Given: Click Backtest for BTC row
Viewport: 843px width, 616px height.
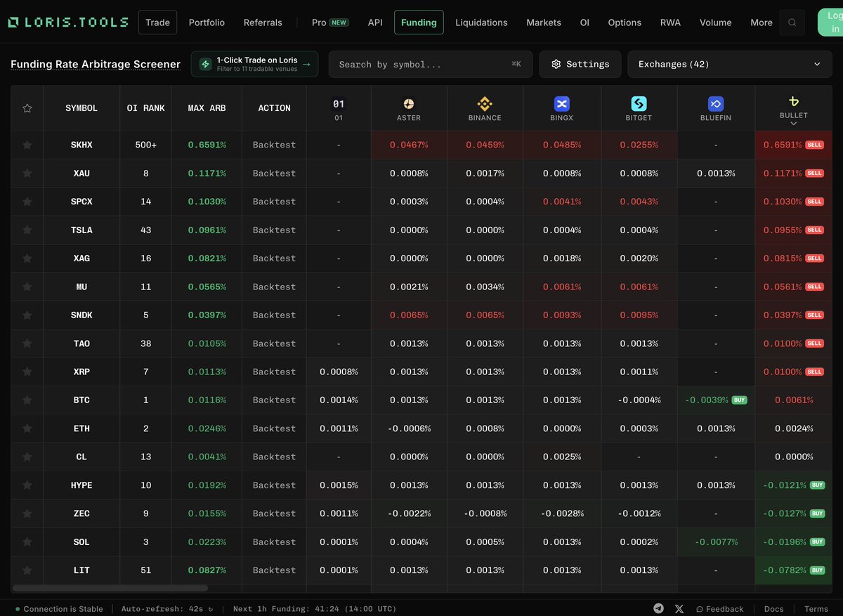Looking at the screenshot, I should [x=274, y=400].
